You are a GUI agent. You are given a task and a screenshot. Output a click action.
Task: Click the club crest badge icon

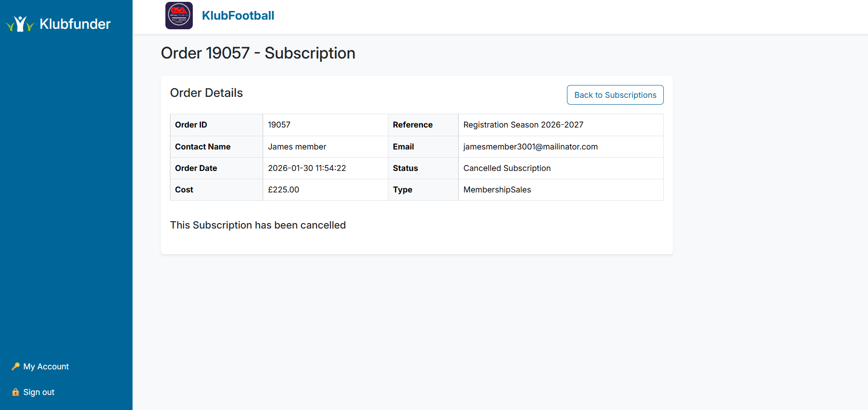pos(179,16)
